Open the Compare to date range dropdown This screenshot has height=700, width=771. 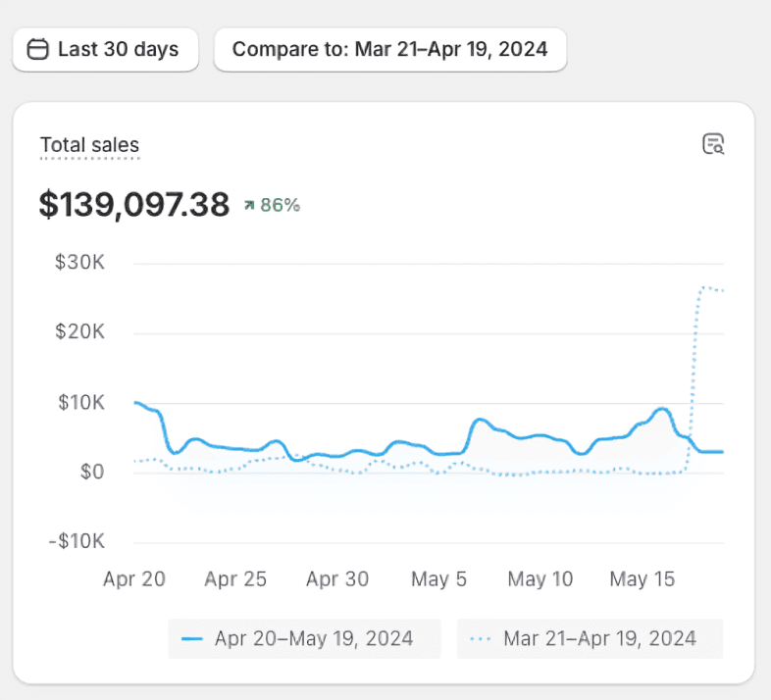tap(389, 49)
